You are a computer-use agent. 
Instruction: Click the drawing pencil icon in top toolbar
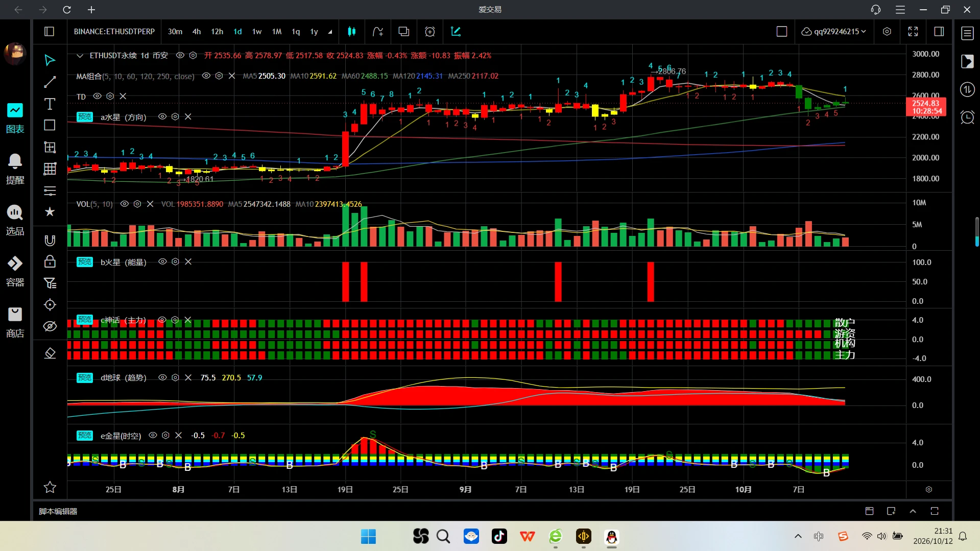[x=456, y=32]
